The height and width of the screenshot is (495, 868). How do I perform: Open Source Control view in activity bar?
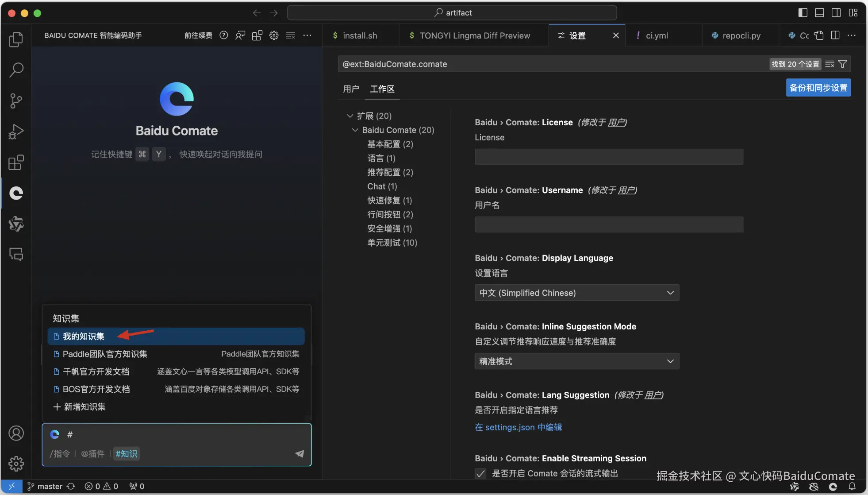click(16, 101)
